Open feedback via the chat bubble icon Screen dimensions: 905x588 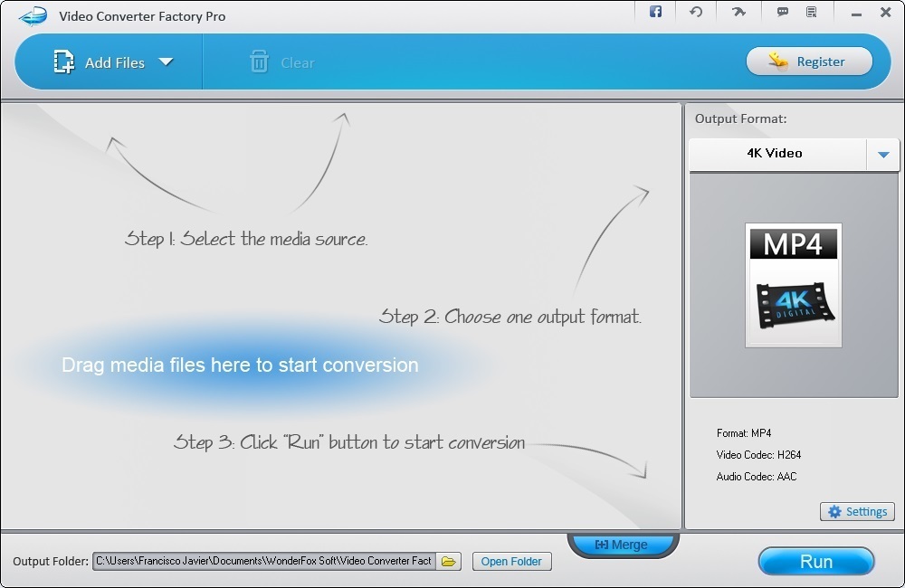780,13
